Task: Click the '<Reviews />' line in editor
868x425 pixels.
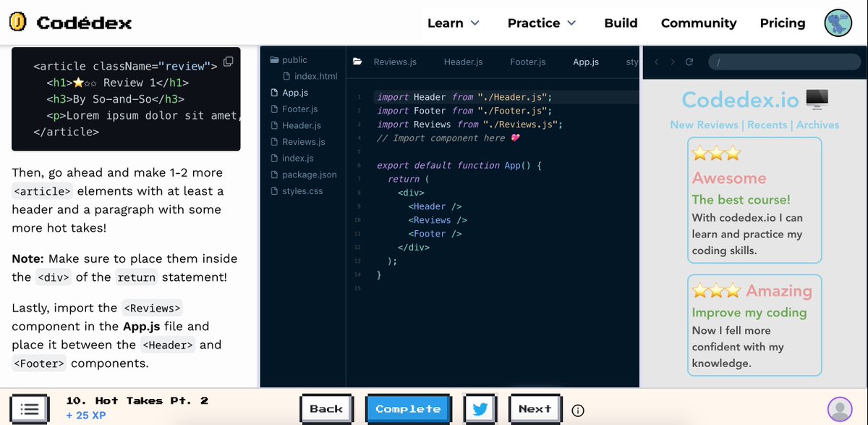Action: pos(438,220)
